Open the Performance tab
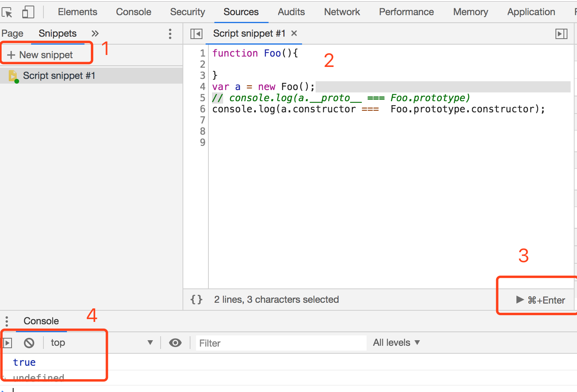 pos(406,12)
